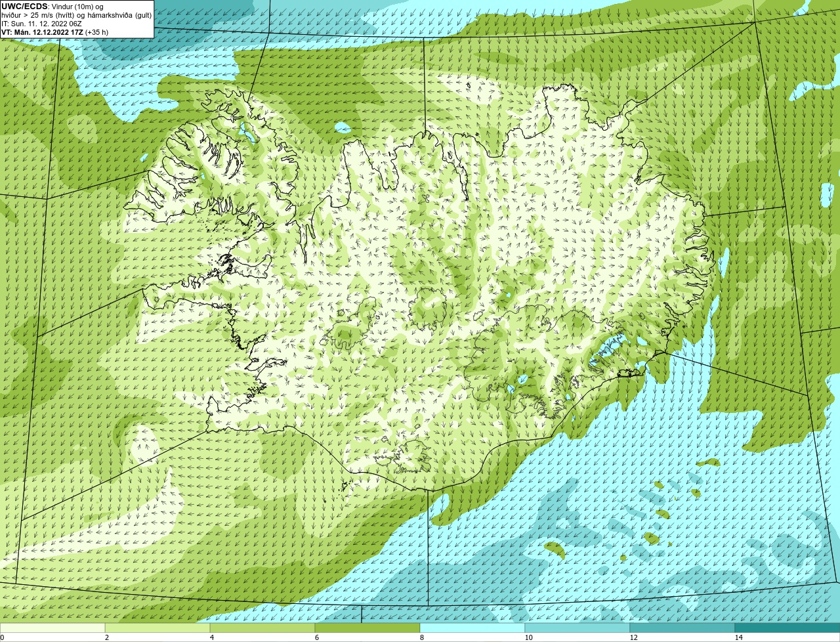
Task: Click the legend line mentioning "hámarkshviða (gult)"
Action: [x=76, y=14]
